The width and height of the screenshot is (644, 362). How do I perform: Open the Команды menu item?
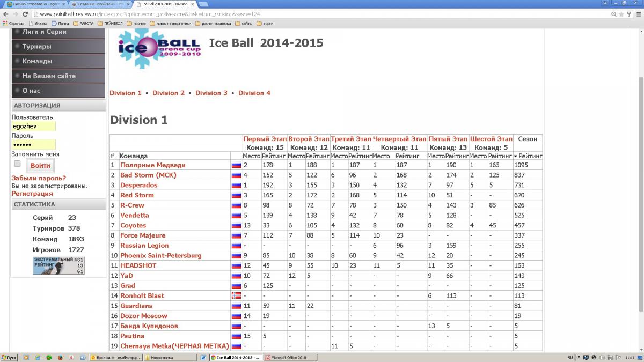tap(58, 61)
